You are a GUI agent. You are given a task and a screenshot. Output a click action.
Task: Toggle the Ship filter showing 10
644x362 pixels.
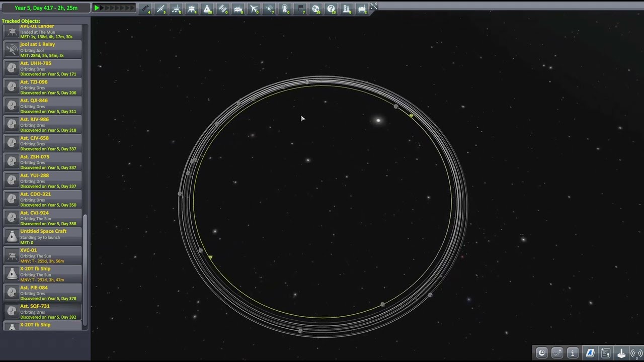pos(207,9)
